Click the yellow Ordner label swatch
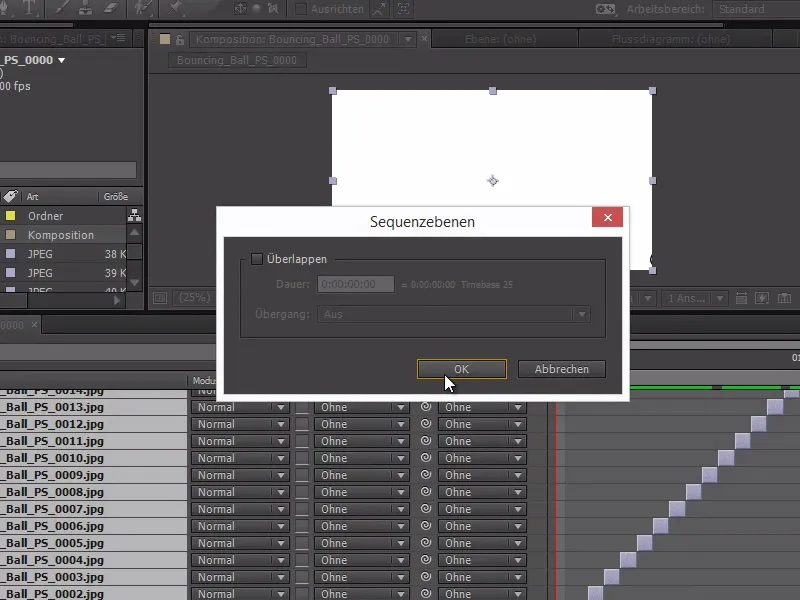The width and height of the screenshot is (800, 600). point(10,216)
